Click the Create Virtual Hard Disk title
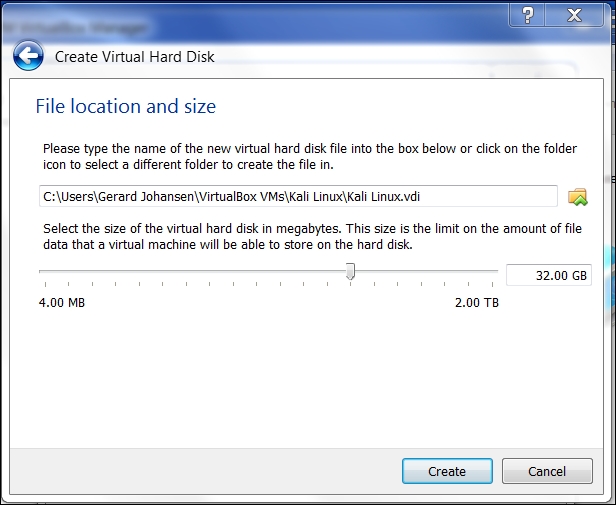Image resolution: width=616 pixels, height=505 pixels. coord(134,57)
